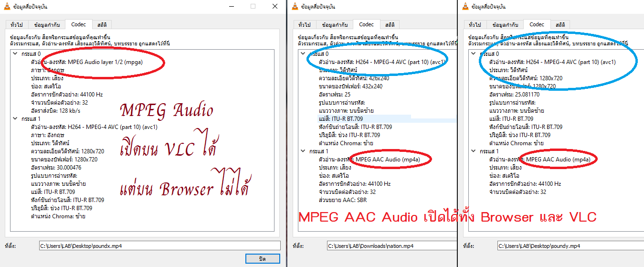The height and width of the screenshot is (267, 644).
Task: Collapse กระแส 1 in the soundy.mp4 window
Action: pos(474,151)
